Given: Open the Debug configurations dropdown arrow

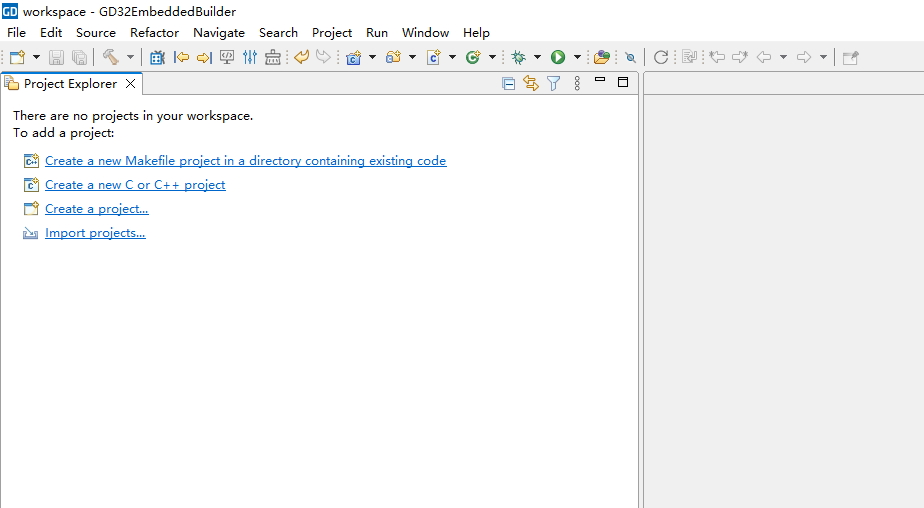Looking at the screenshot, I should tap(537, 57).
